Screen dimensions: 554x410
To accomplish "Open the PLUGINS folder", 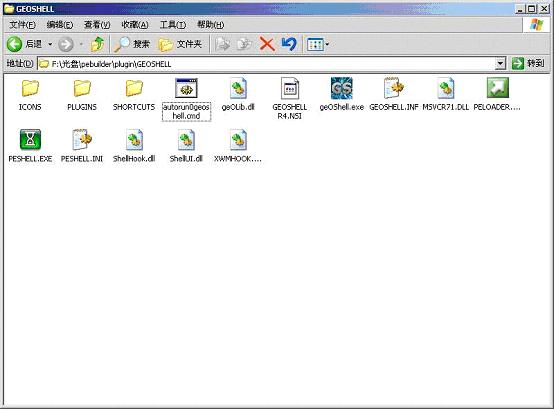I will 82,88.
